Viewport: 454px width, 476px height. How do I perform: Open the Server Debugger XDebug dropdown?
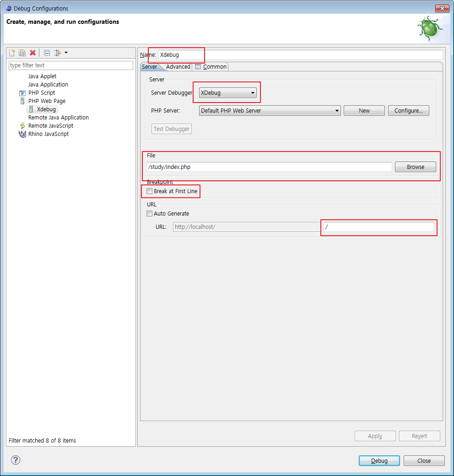pos(228,93)
